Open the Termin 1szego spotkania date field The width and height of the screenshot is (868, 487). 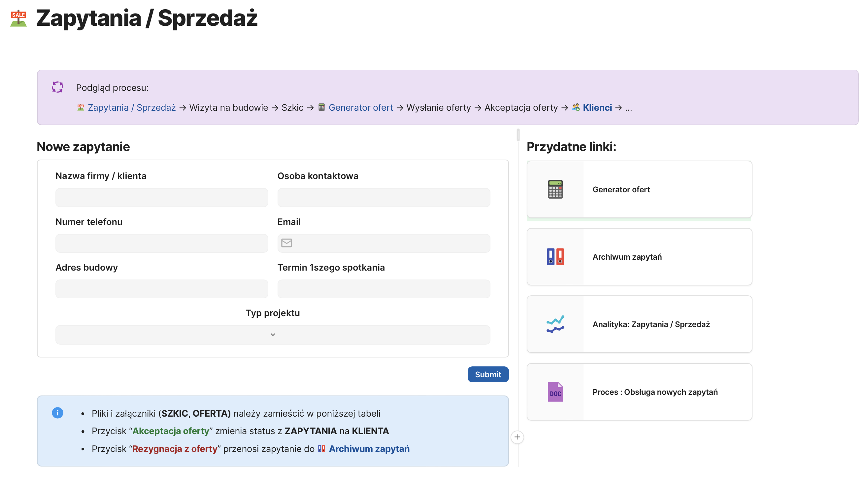coord(384,289)
